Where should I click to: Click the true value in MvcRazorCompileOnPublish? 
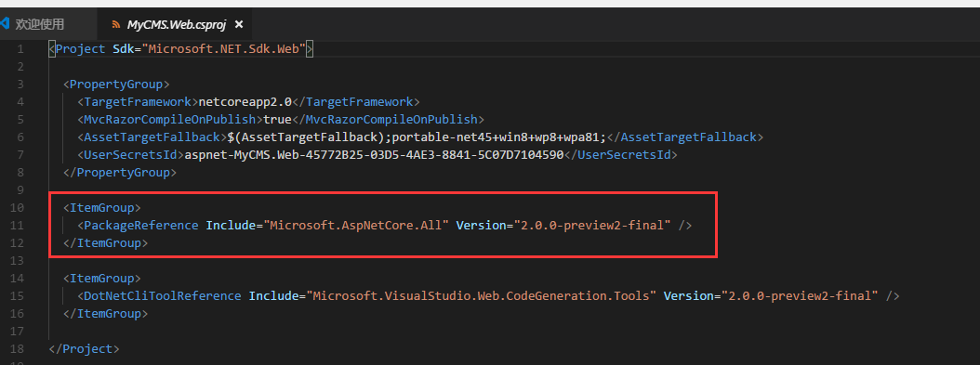pyautogui.click(x=277, y=119)
